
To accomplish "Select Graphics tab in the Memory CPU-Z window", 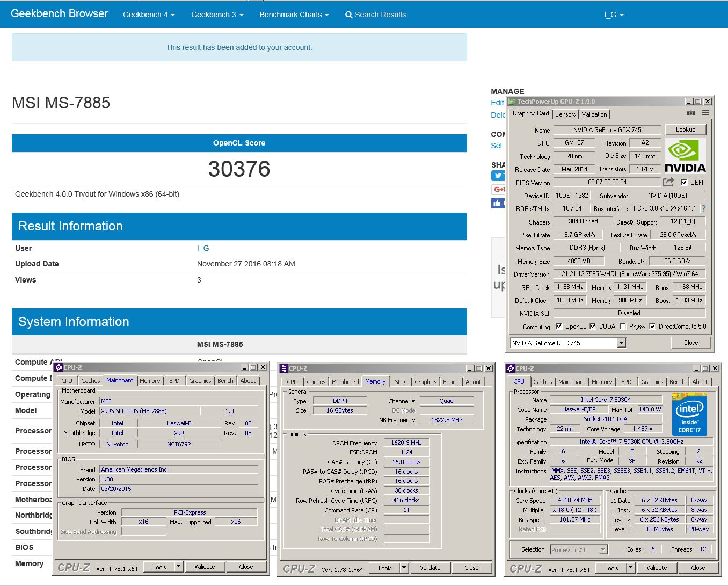I will 425,382.
